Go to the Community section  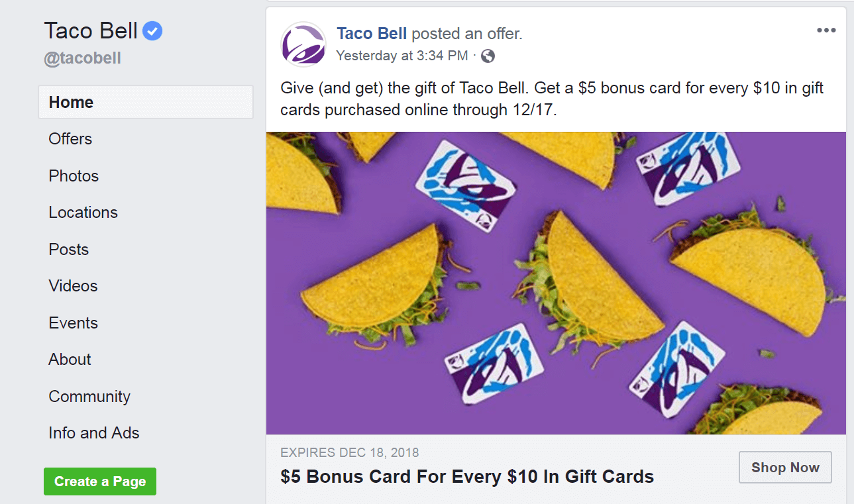[x=89, y=397]
